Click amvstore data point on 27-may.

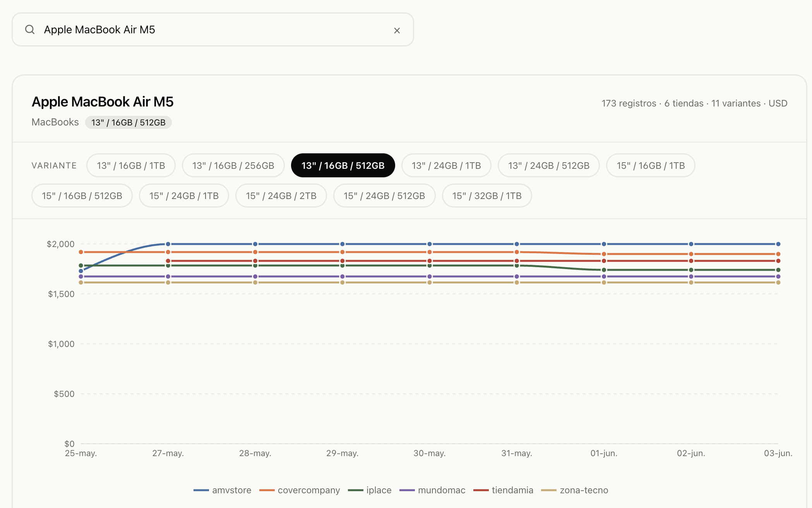168,244
